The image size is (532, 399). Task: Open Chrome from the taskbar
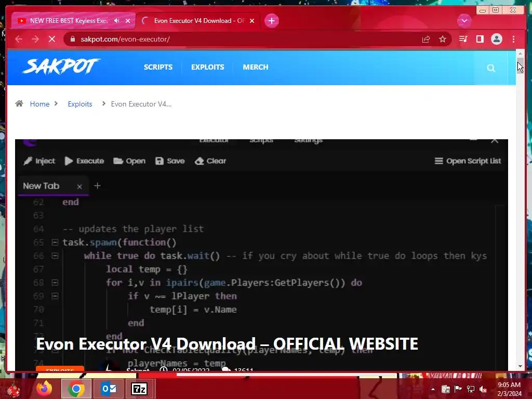coord(76,389)
